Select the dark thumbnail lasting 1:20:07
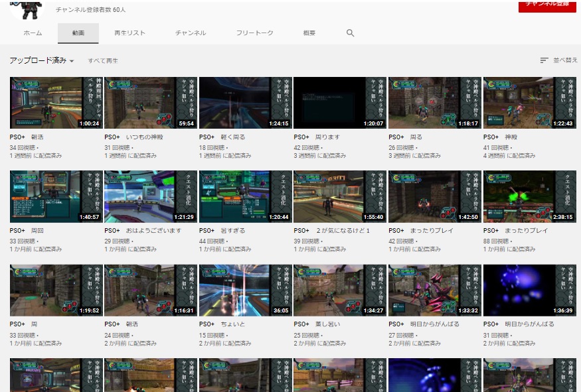581x392 pixels. point(340,103)
